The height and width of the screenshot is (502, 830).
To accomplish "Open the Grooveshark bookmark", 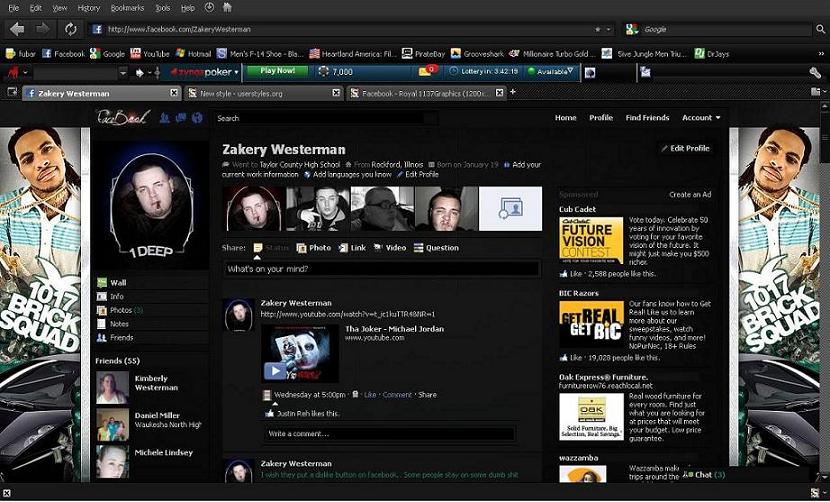I will (x=477, y=53).
